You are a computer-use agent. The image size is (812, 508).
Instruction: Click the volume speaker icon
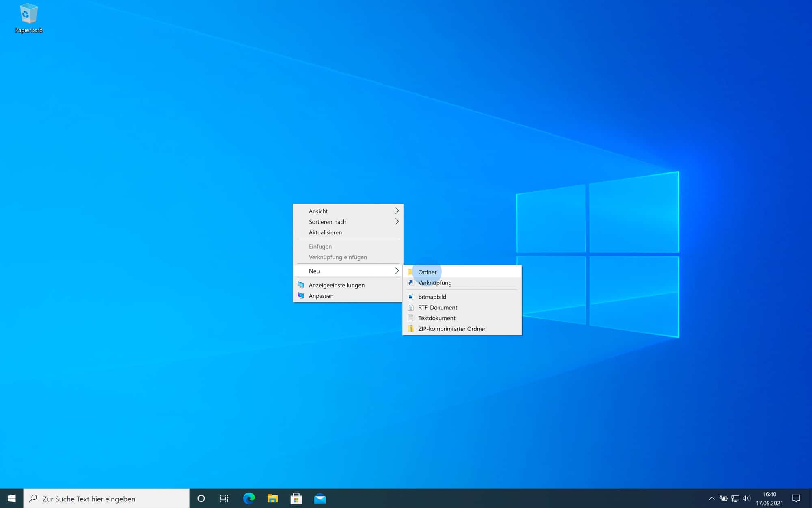[746, 499]
